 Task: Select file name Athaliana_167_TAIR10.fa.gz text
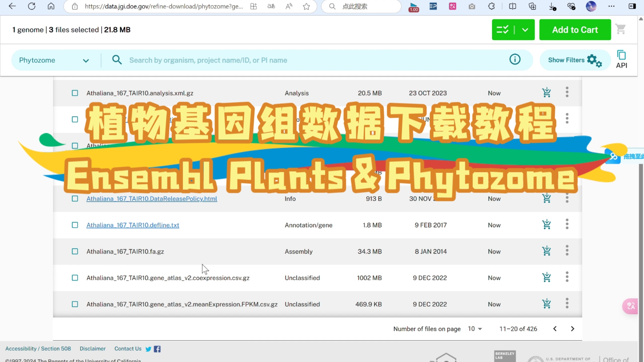[125, 252]
